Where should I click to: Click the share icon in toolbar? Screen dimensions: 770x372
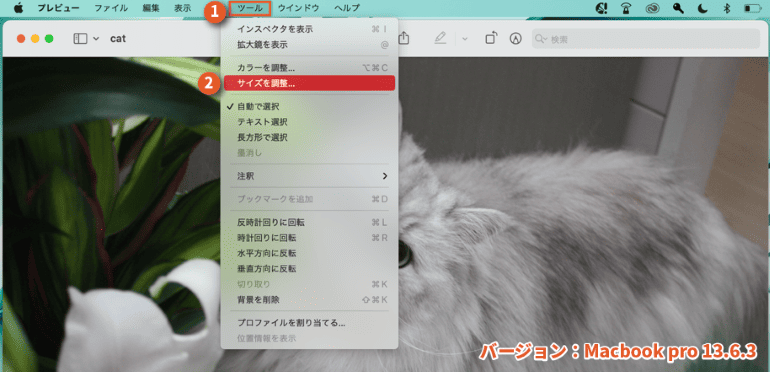pos(404,38)
